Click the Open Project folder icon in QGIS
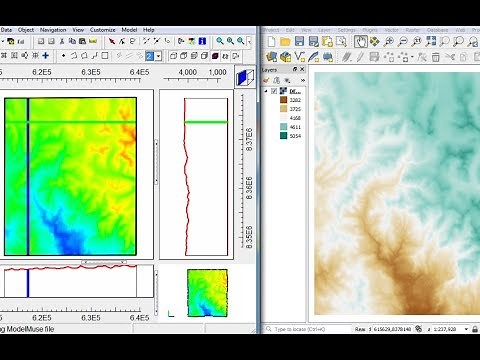Viewport: 480px width, 360px height. point(285,42)
